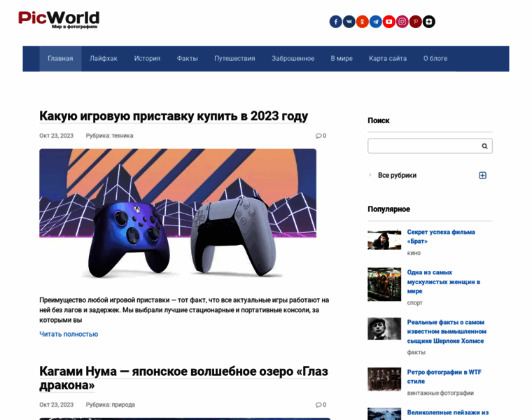This screenshot has height=420, width=532.
Task: Open the YouTube social icon
Action: [388, 22]
